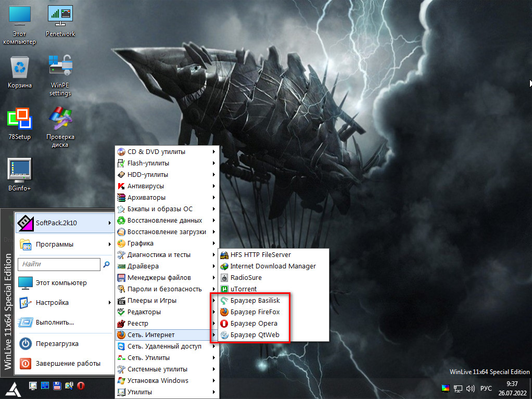This screenshot has height=399, width=532.
Task: Click Перезагрузка restart button
Action: click(65, 343)
